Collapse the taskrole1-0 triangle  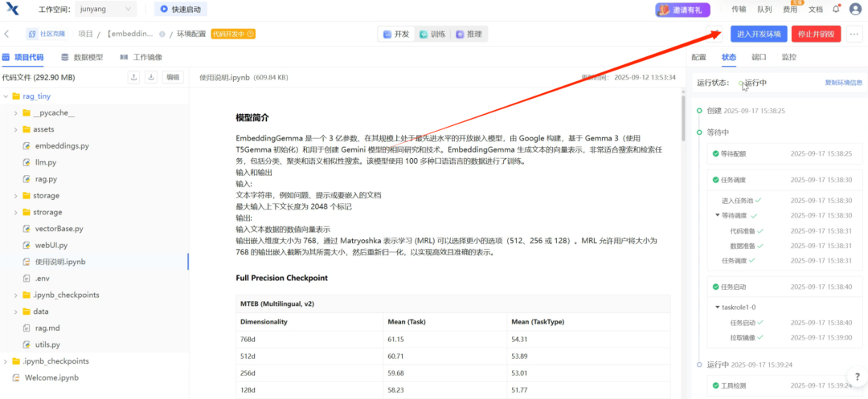(x=718, y=307)
